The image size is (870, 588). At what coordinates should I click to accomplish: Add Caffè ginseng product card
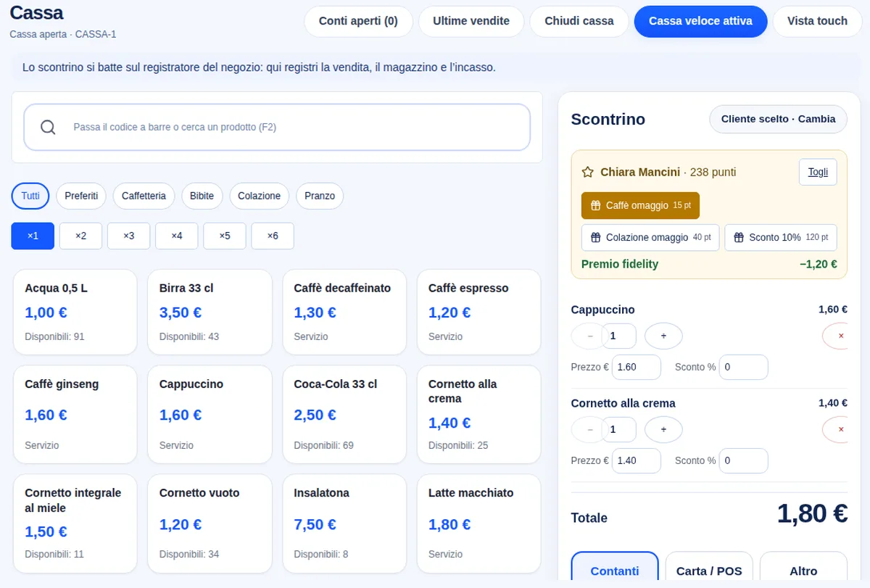coord(75,415)
